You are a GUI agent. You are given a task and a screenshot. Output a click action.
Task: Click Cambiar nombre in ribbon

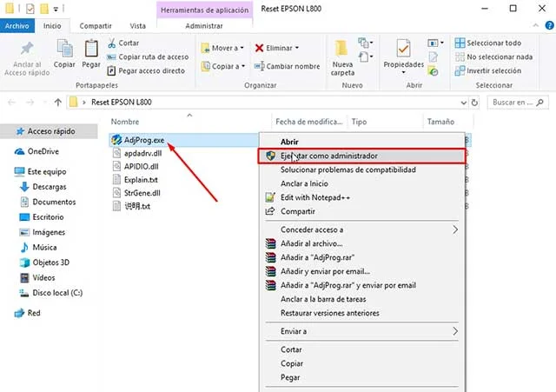coord(286,66)
